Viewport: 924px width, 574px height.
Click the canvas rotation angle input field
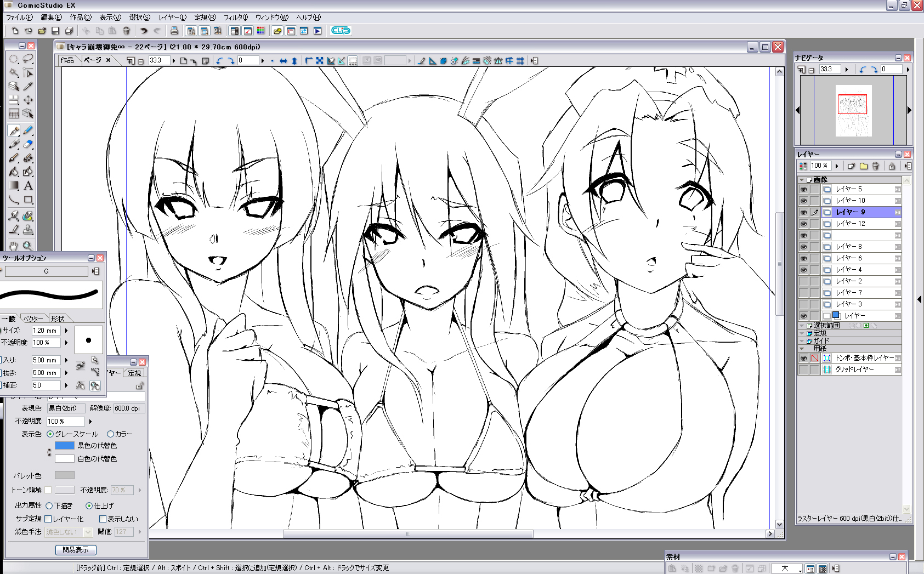coord(248,61)
